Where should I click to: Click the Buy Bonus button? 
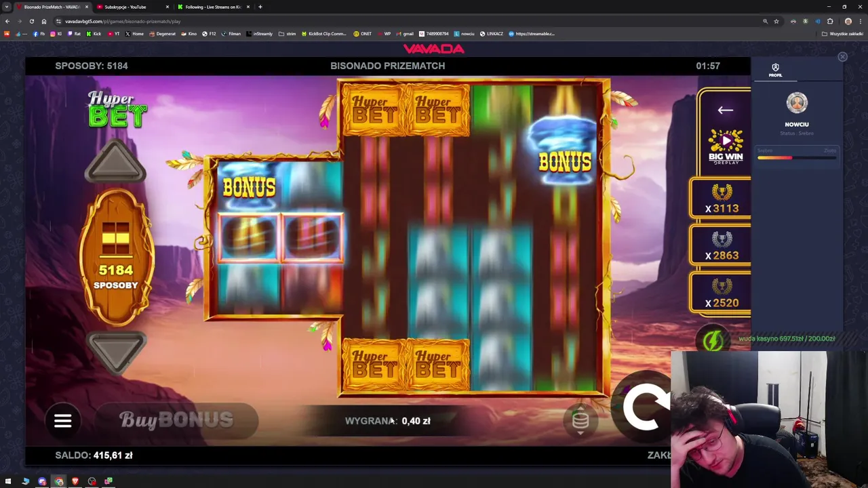176,420
